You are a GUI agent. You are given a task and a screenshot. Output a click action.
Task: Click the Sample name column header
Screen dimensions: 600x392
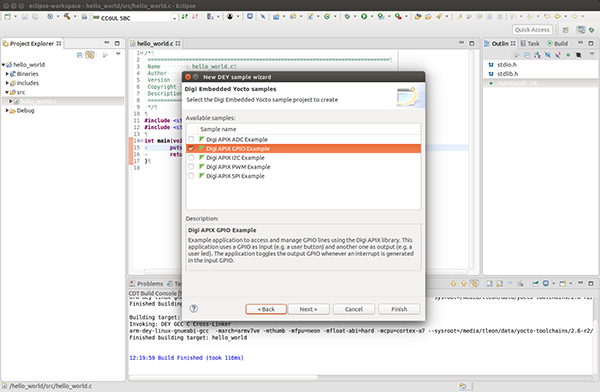[x=218, y=129]
